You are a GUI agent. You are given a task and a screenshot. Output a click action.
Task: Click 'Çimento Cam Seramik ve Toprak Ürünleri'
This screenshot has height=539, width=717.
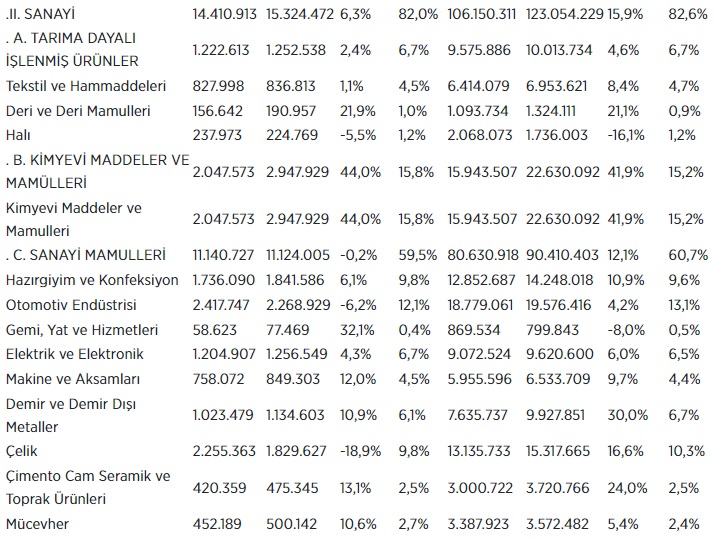88,485
